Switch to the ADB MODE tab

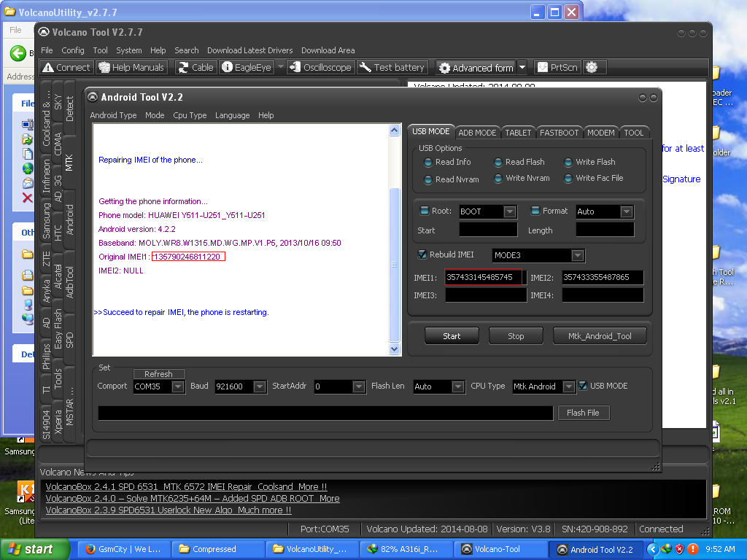point(477,133)
